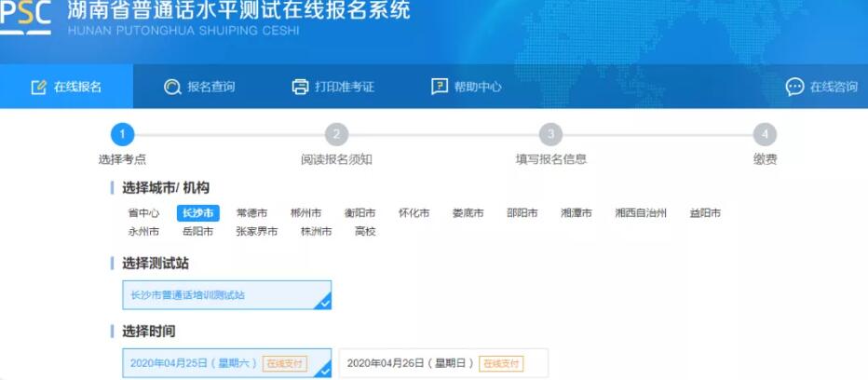This screenshot has height=380, width=868.
Task: Choose 益阳市 city option
Action: click(705, 213)
